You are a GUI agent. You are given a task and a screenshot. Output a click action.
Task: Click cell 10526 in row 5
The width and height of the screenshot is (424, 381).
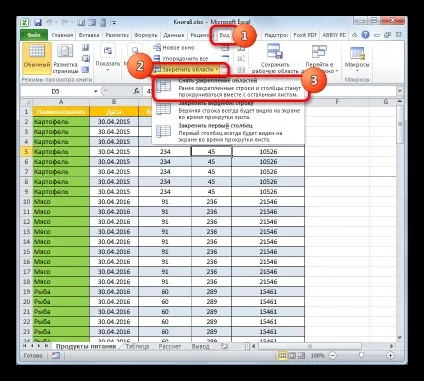point(268,152)
